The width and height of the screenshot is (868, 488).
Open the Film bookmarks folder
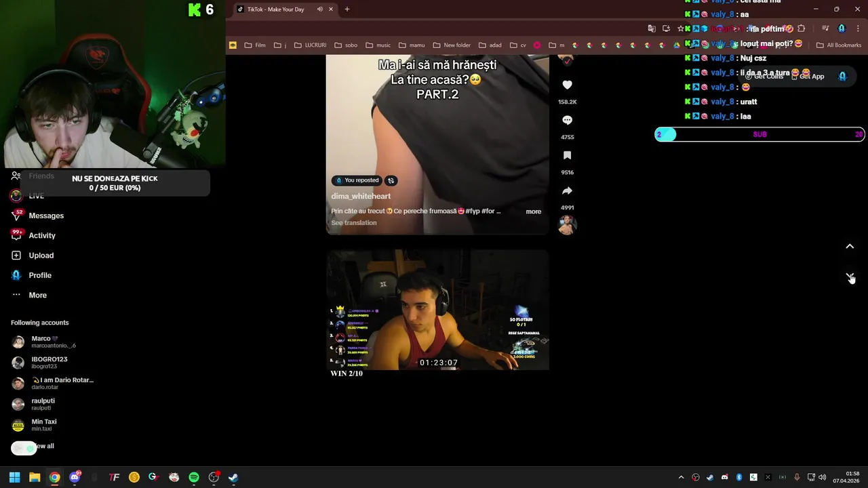click(x=255, y=45)
